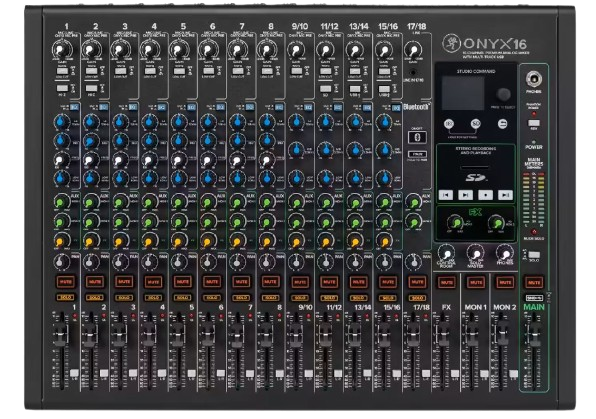The image size is (596, 419).
Task: Select the round SD button under the display
Action: click(476, 124)
